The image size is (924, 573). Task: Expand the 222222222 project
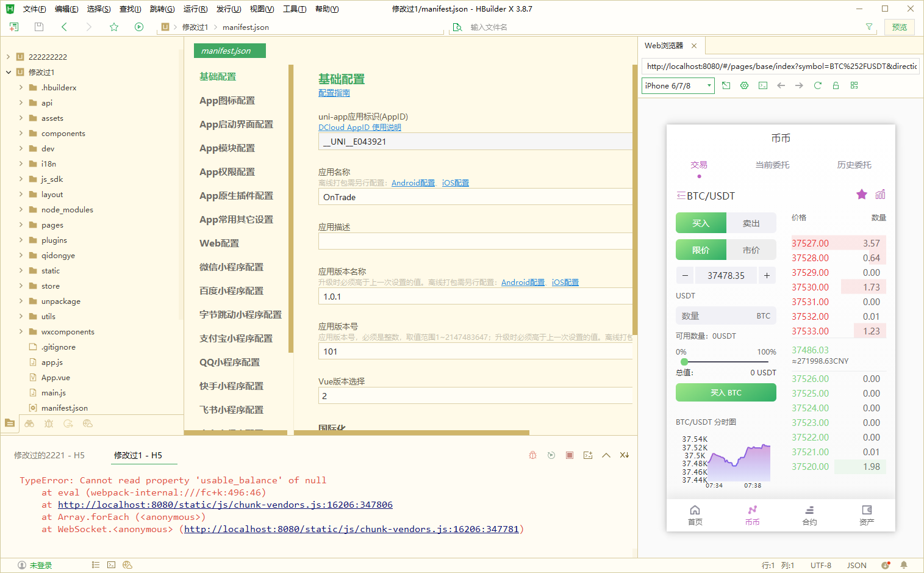(x=8, y=57)
